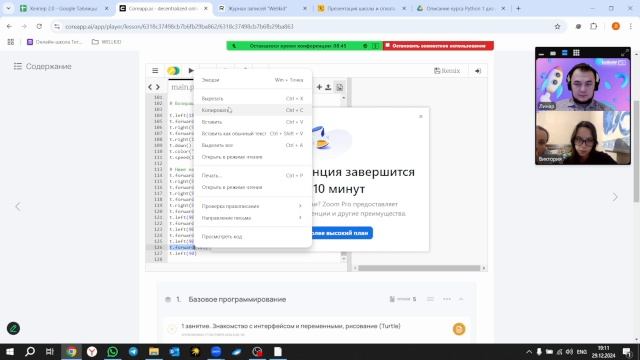Switch to the Описание курса Python browser tab
Viewport: 640px width, 360px height.
461,9
